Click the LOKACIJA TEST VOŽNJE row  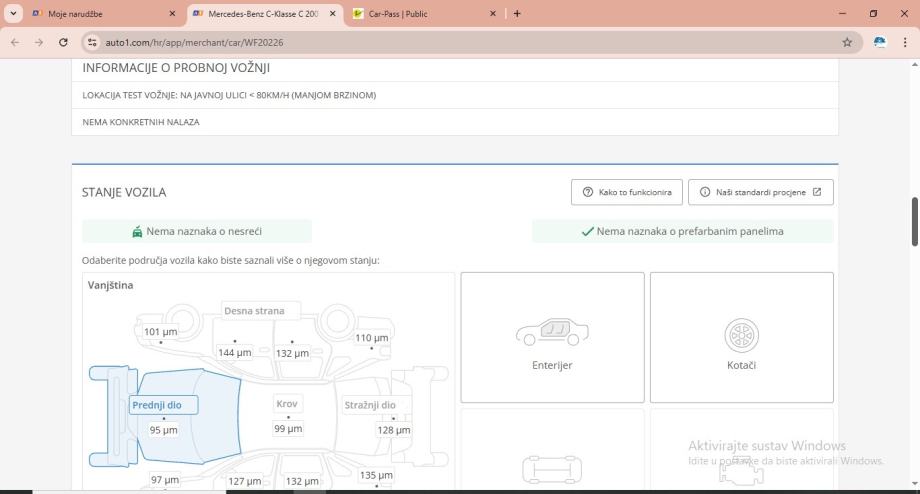click(455, 95)
